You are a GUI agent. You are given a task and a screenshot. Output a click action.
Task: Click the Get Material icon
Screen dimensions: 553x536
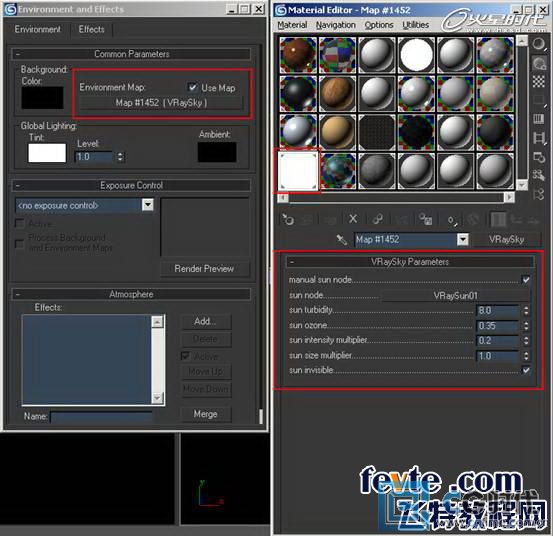pos(287,220)
